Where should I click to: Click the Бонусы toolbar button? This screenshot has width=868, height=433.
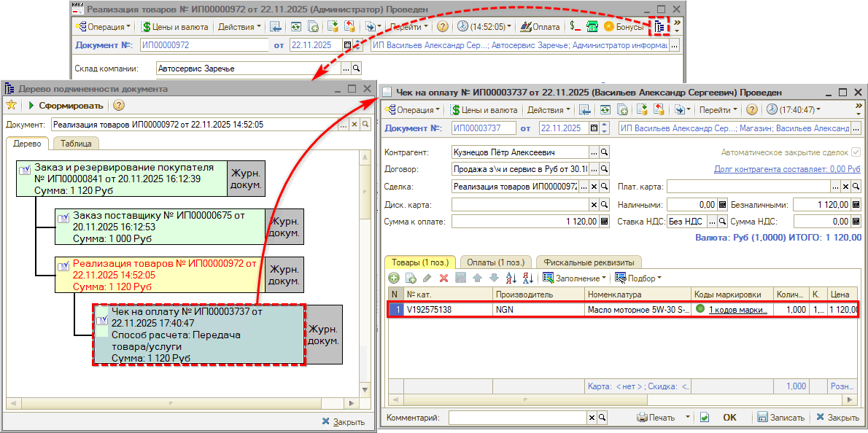pyautogui.click(x=624, y=27)
